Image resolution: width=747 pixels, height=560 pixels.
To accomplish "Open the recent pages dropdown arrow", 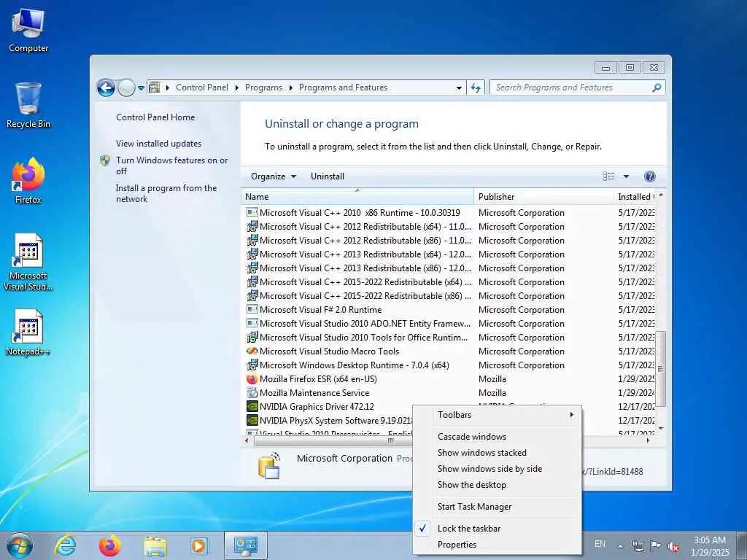I will [x=141, y=88].
